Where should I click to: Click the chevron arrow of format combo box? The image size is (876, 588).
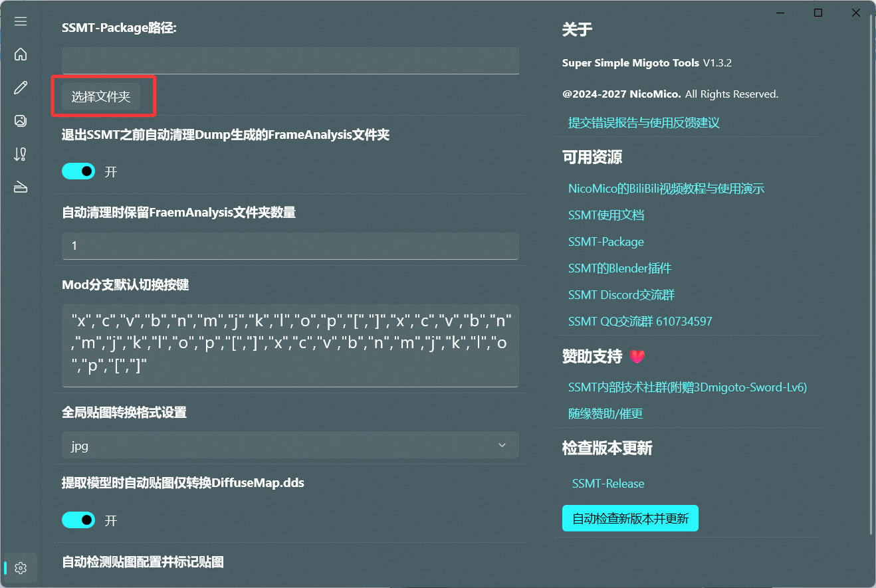pos(502,446)
